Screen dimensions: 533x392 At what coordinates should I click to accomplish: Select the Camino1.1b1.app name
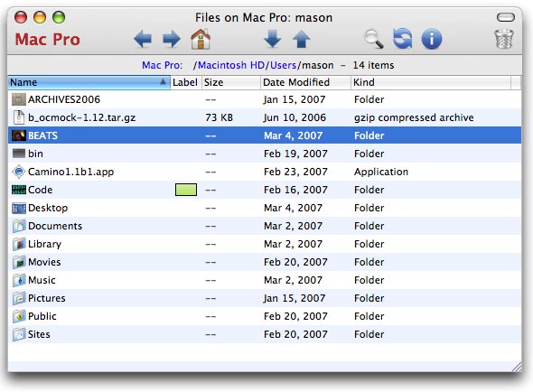(x=70, y=172)
